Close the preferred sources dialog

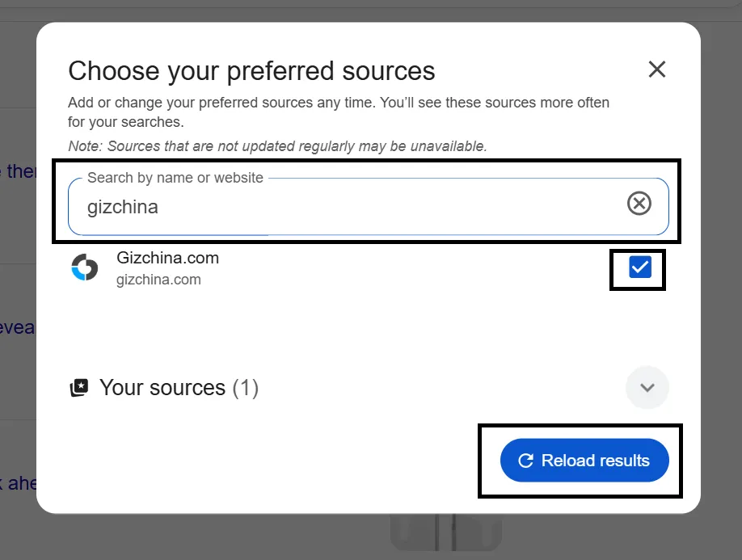[657, 69]
